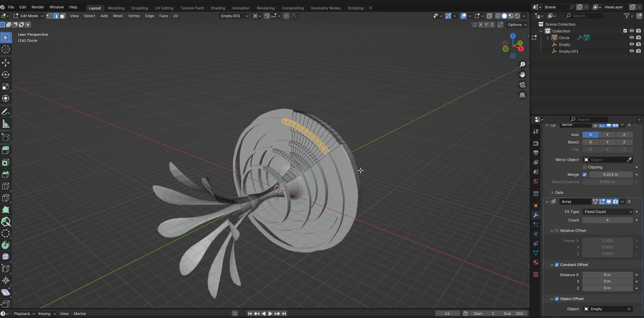Select the Transform tool
Screen dimensions: 644x318
[6, 98]
